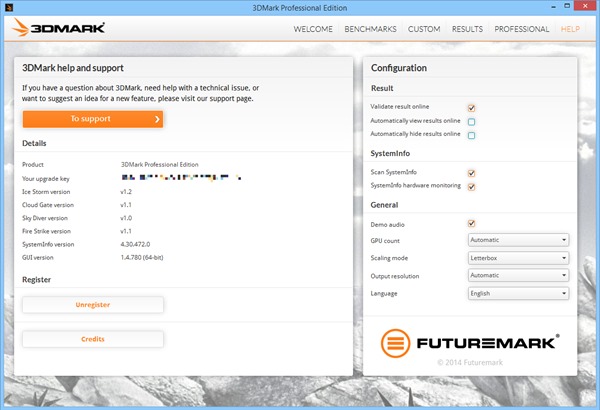Open the Output resolution dropdown
This screenshot has width=600, height=410.
point(518,275)
